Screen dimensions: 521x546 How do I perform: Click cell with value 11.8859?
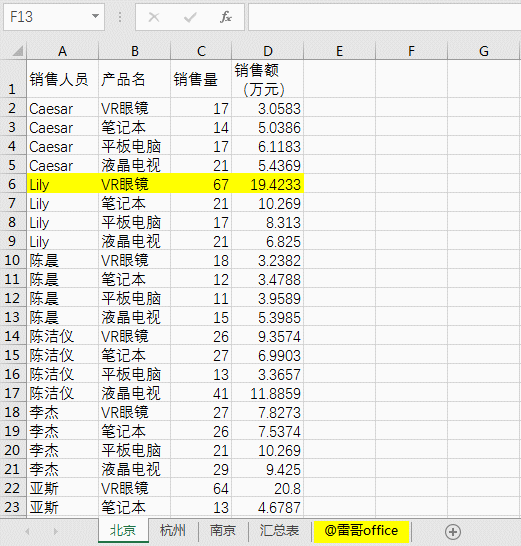[x=268, y=393]
